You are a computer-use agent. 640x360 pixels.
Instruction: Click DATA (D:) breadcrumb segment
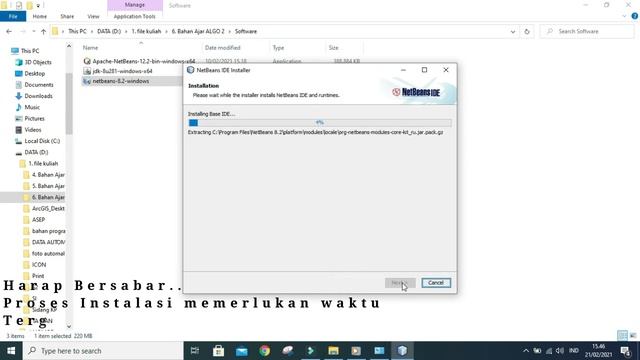coord(109,31)
